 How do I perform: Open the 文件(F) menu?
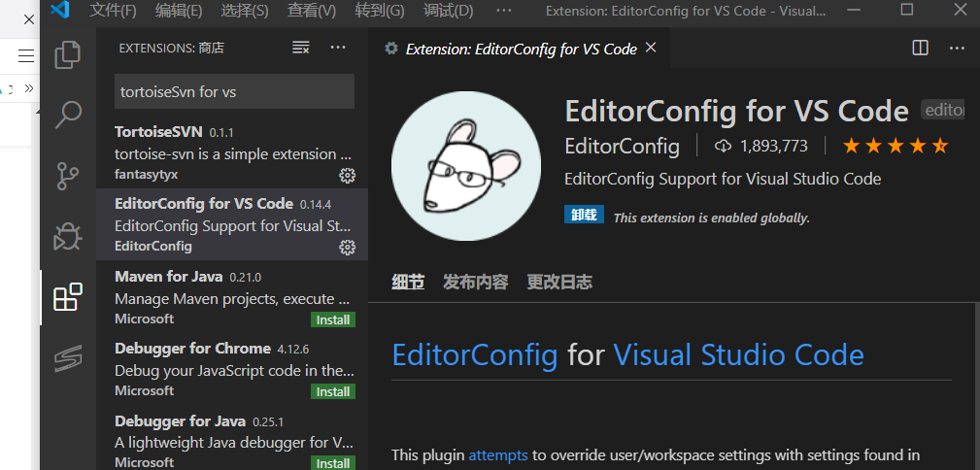[x=113, y=11]
